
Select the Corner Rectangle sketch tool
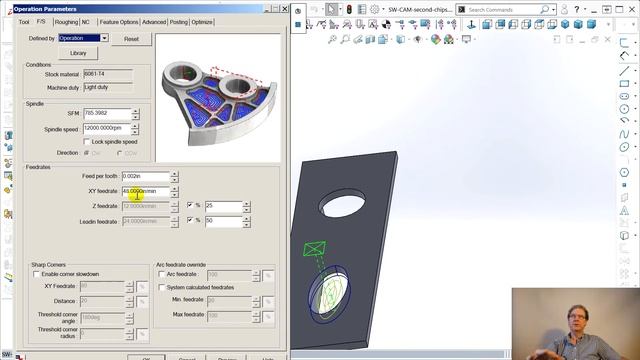624,84
